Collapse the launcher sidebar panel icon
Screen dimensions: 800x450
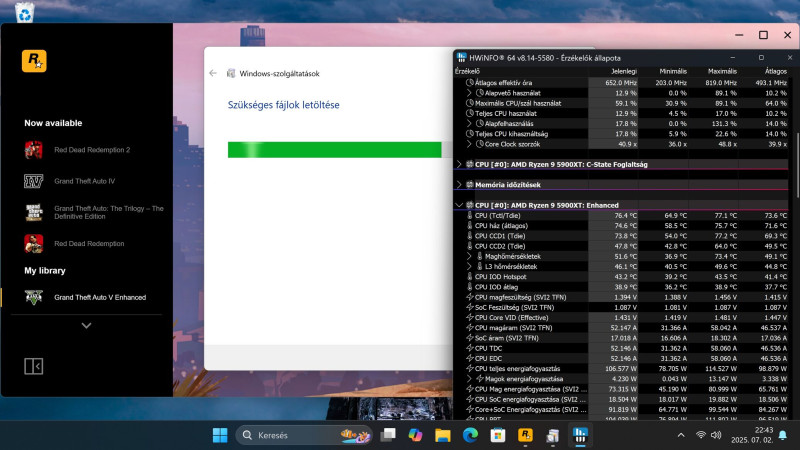coord(34,366)
